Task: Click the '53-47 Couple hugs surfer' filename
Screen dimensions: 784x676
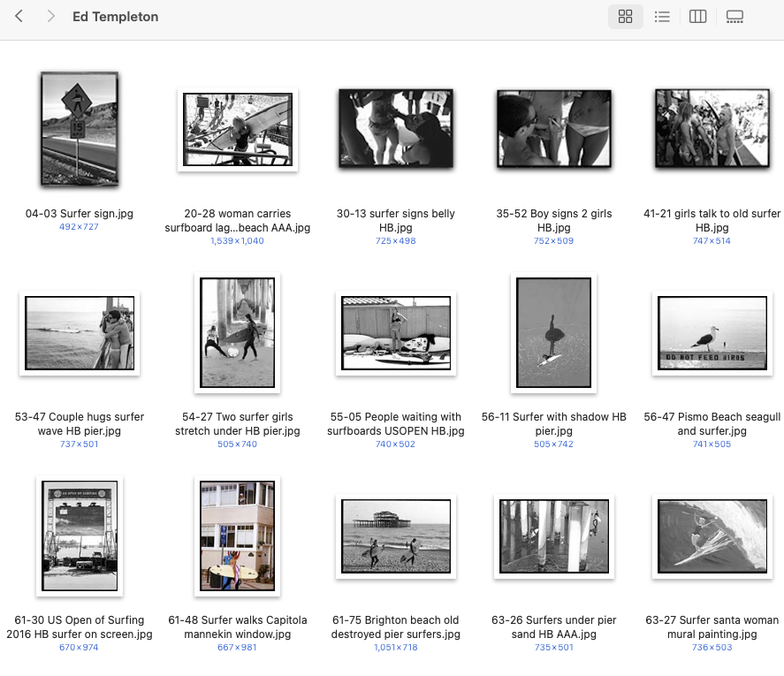Action: tap(80, 423)
